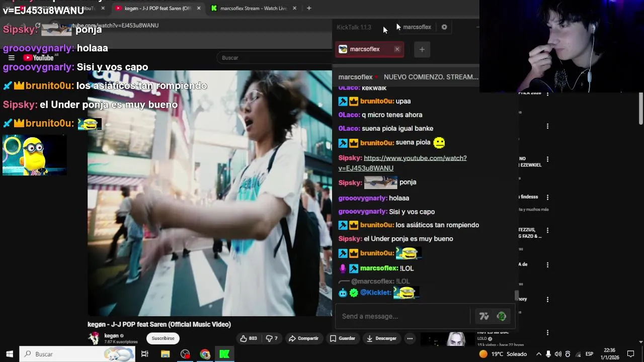Screen dimensions: 644x362
Task: Open the weather widget 19°C Soleado
Action: click(x=503, y=354)
